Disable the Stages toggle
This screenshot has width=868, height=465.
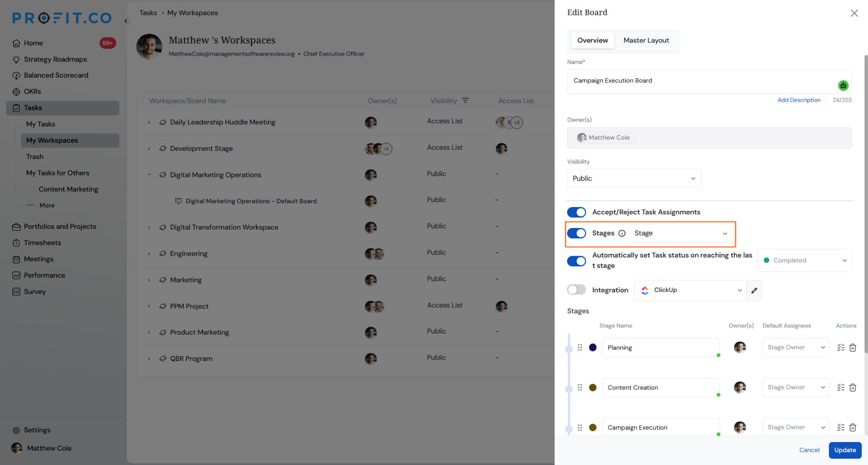click(x=576, y=233)
